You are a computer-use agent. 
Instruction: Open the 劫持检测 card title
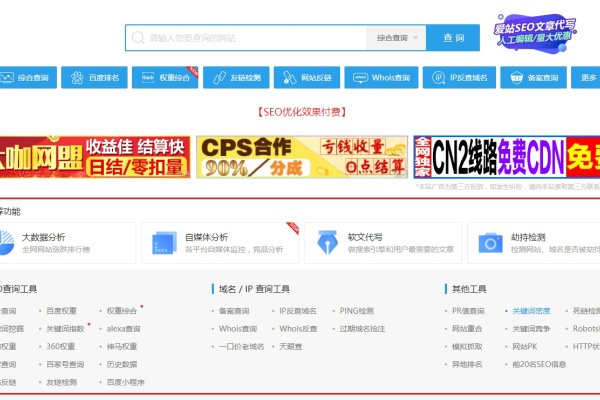pyautogui.click(x=528, y=237)
